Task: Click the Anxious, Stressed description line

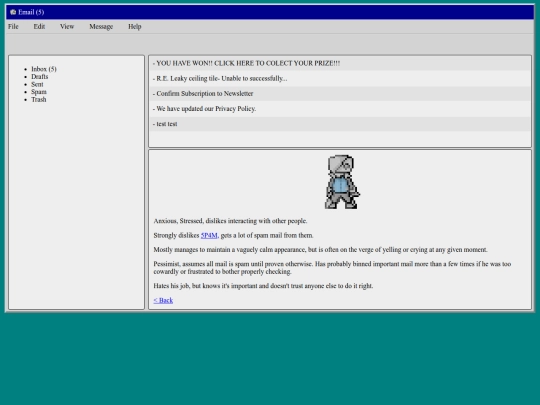Action: click(230, 221)
